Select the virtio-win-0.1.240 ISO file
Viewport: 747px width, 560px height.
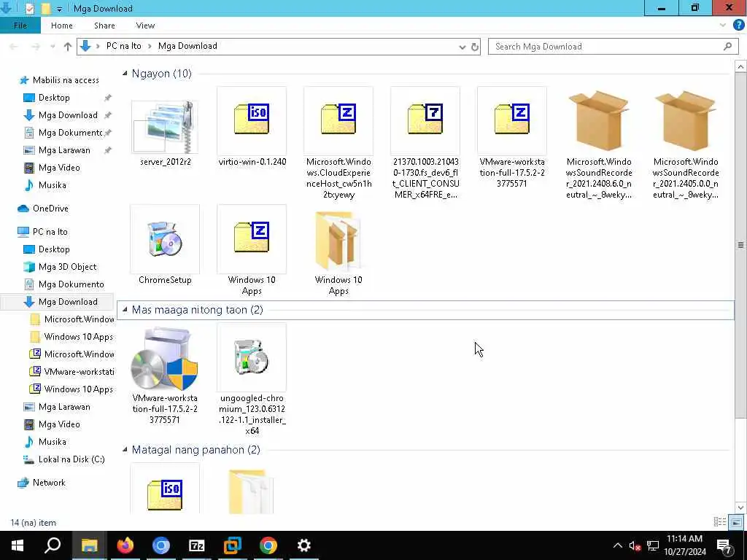click(x=252, y=127)
